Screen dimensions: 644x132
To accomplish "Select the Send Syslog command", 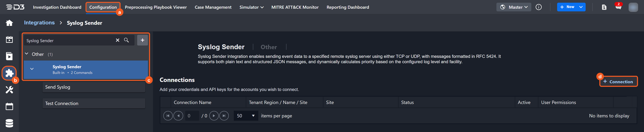I will [94, 87].
